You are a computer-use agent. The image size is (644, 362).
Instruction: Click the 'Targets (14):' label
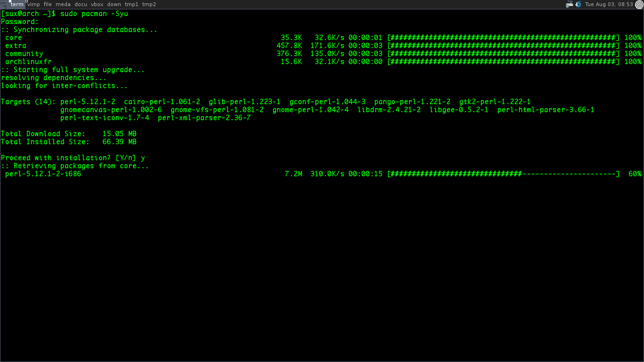(x=28, y=102)
